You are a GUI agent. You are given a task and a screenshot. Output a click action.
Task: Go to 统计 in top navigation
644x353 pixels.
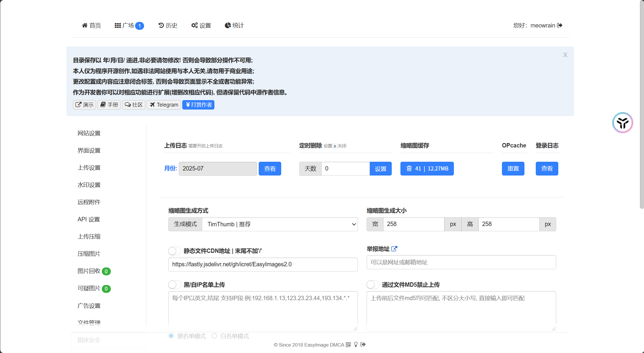click(234, 25)
